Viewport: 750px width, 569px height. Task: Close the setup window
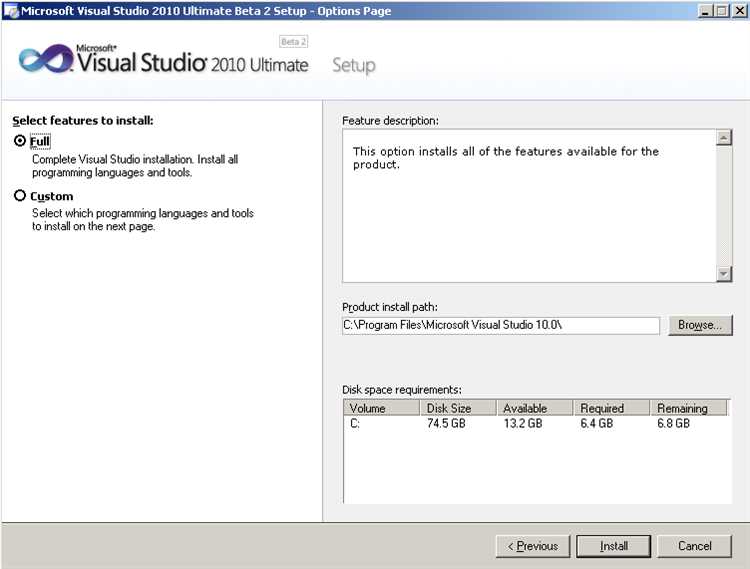[739, 11]
